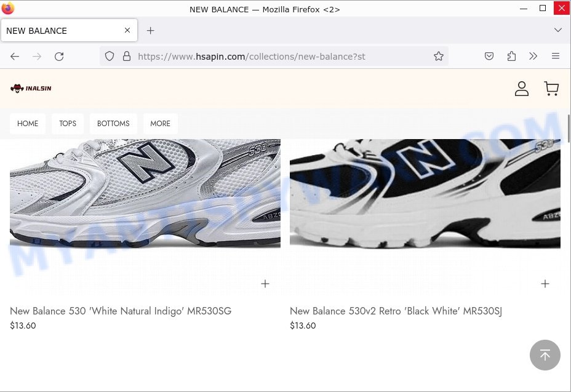571x392 pixels.
Task: Go to the HOME menu item
Action: pos(28,124)
